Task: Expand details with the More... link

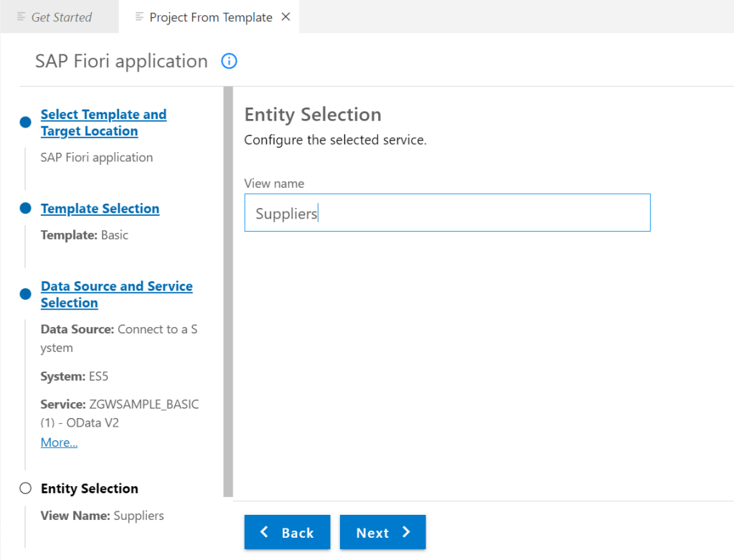Action: coord(59,442)
